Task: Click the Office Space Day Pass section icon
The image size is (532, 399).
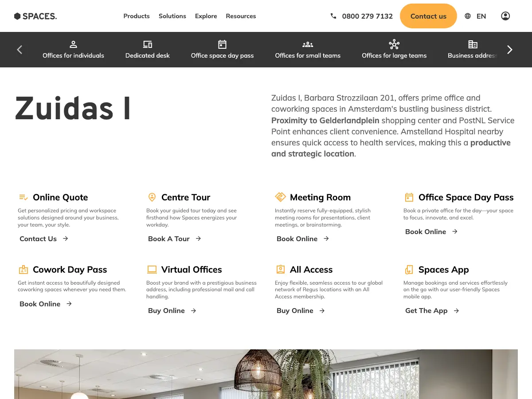Action: (409, 197)
